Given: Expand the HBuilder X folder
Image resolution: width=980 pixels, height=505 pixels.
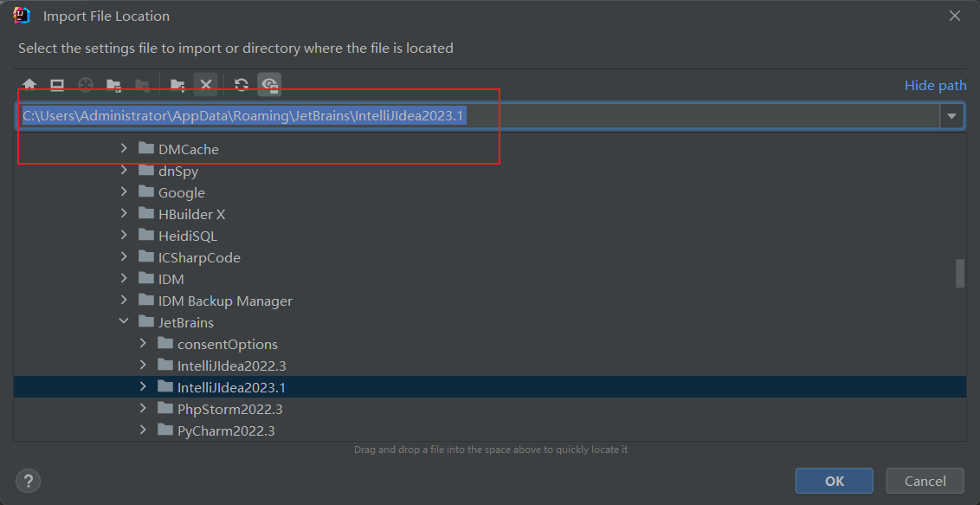Looking at the screenshot, I should (124, 214).
